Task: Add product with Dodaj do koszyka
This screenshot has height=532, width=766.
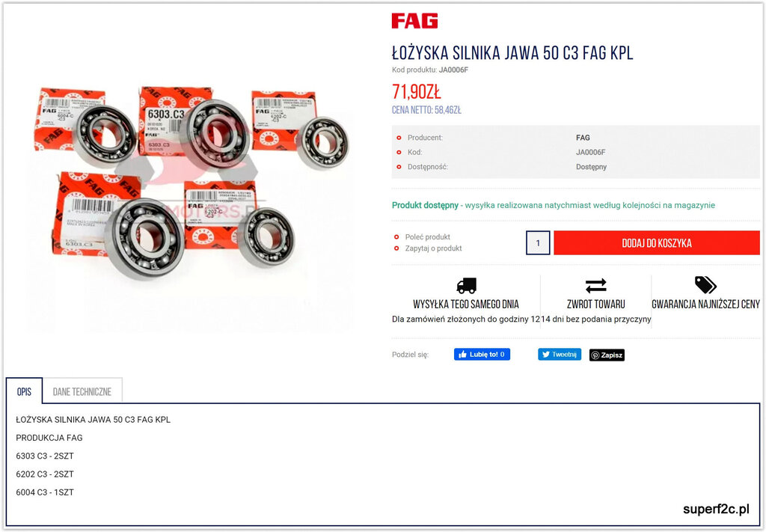Action: [657, 242]
